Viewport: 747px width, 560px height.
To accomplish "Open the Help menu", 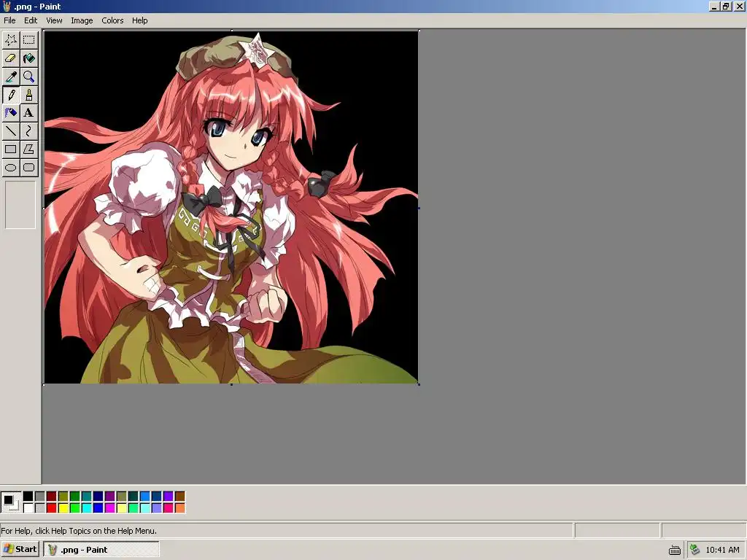I will tap(139, 20).
